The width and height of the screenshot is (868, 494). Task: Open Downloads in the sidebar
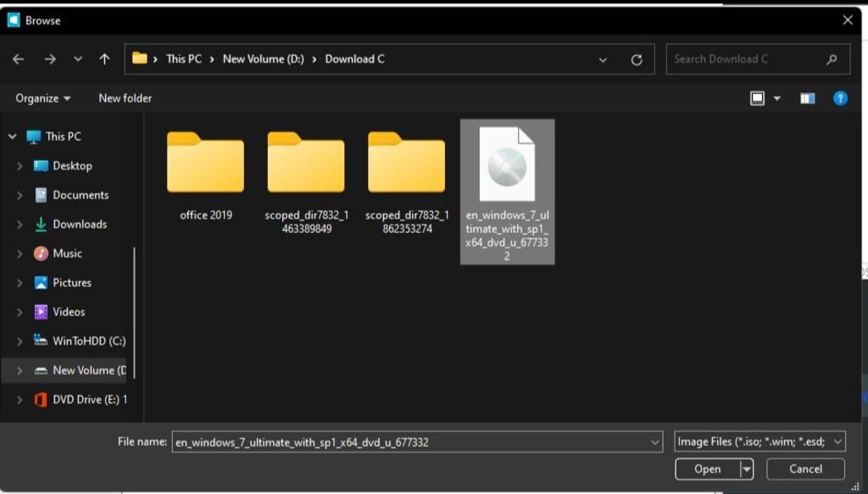(x=80, y=225)
